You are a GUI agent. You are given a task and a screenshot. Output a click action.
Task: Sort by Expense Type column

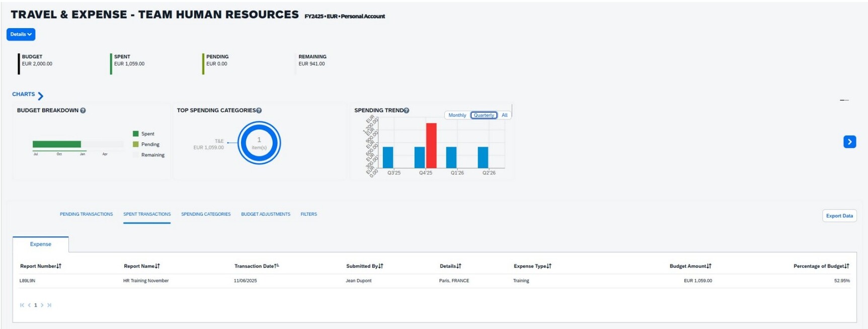[x=532, y=266]
